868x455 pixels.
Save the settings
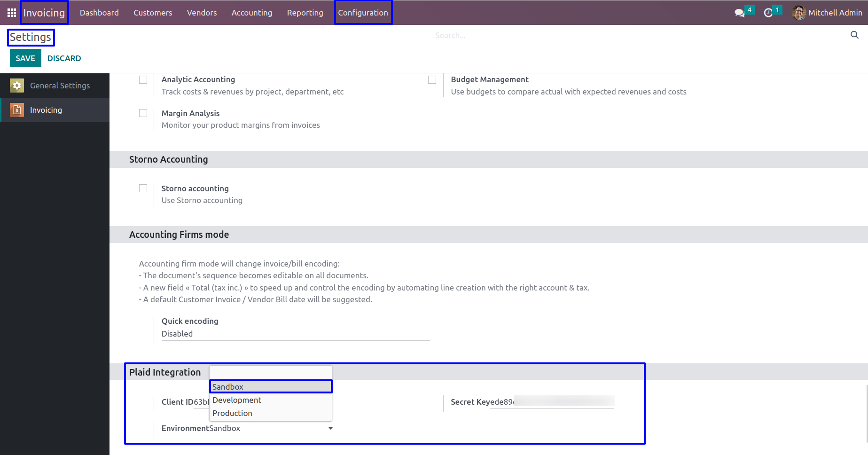point(25,58)
